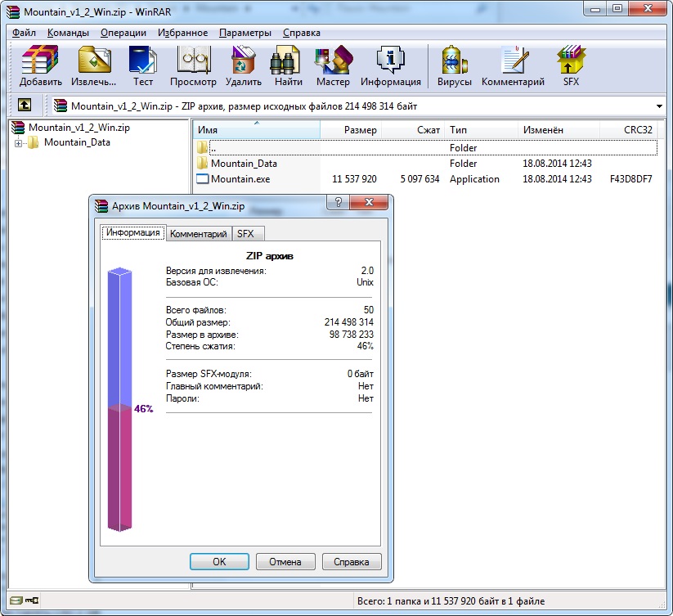This screenshot has height=616, width=673.
Task: Click the Размер в архиве value 98 738 233
Action: [351, 334]
